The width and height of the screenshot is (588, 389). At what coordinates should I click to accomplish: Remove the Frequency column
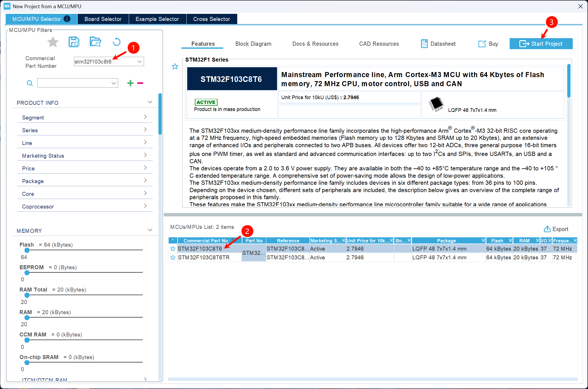click(575, 240)
